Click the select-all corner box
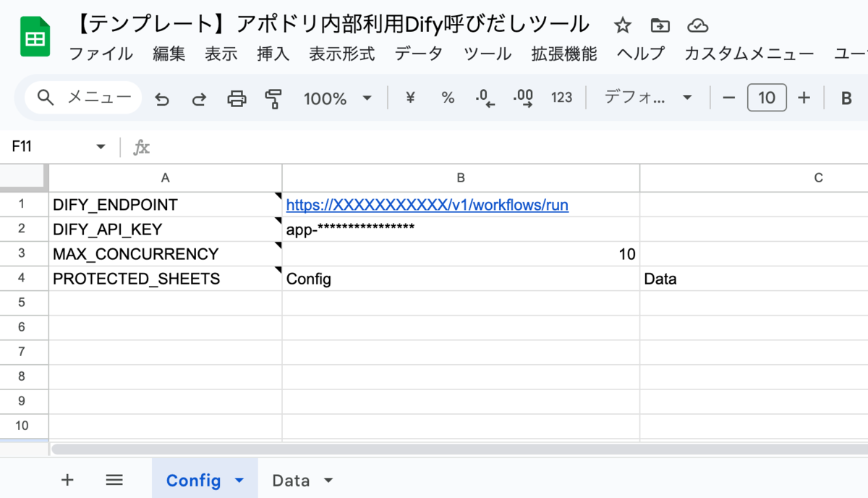The height and width of the screenshot is (498, 868). (x=23, y=177)
